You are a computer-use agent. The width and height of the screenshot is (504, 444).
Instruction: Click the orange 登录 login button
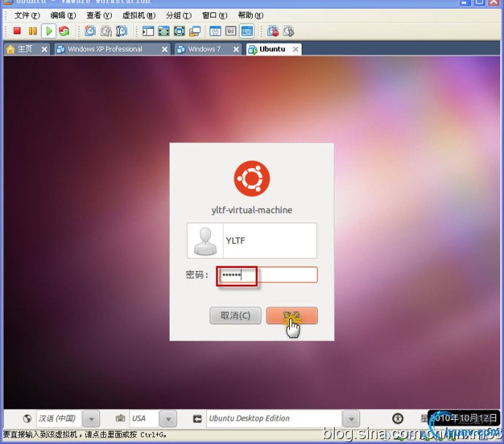click(x=291, y=315)
